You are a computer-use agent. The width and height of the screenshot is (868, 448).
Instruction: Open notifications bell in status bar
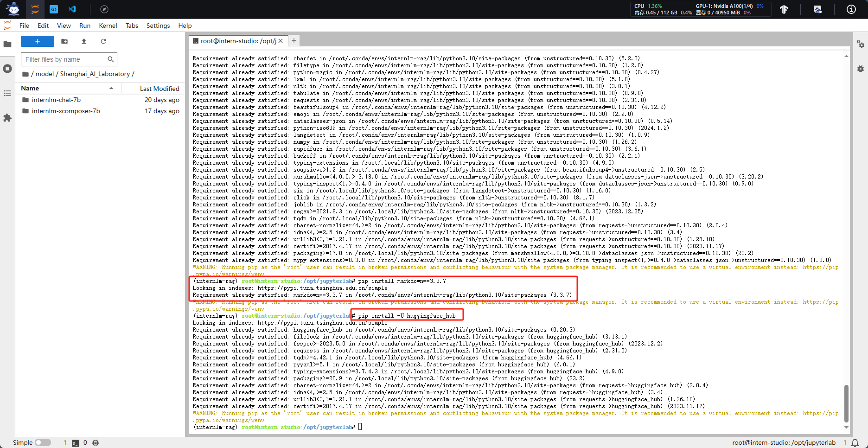[855, 443]
